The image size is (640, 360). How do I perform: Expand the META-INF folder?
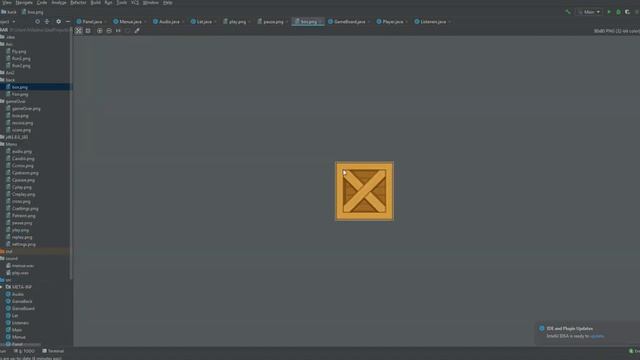[2, 287]
